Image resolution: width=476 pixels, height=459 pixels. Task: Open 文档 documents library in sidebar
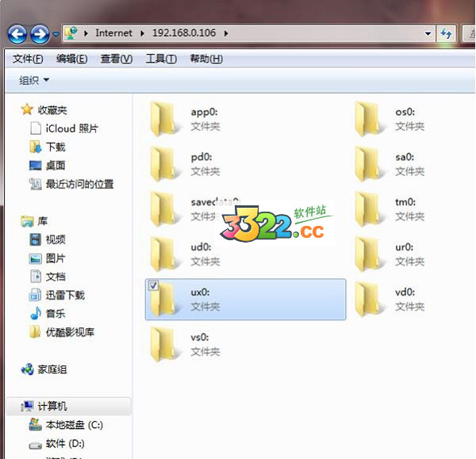click(56, 277)
